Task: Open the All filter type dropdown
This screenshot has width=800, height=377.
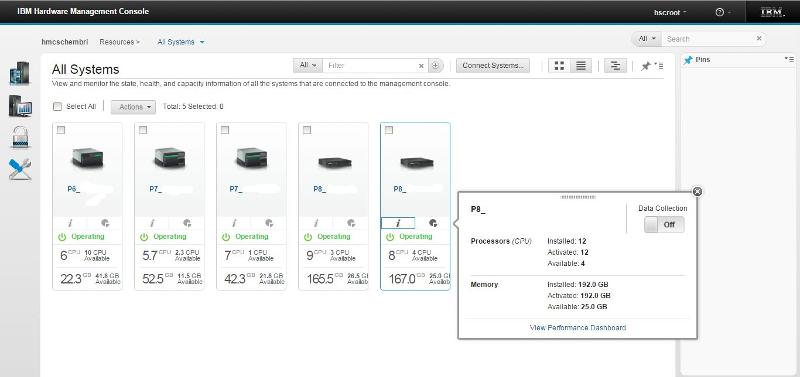Action: tap(308, 65)
